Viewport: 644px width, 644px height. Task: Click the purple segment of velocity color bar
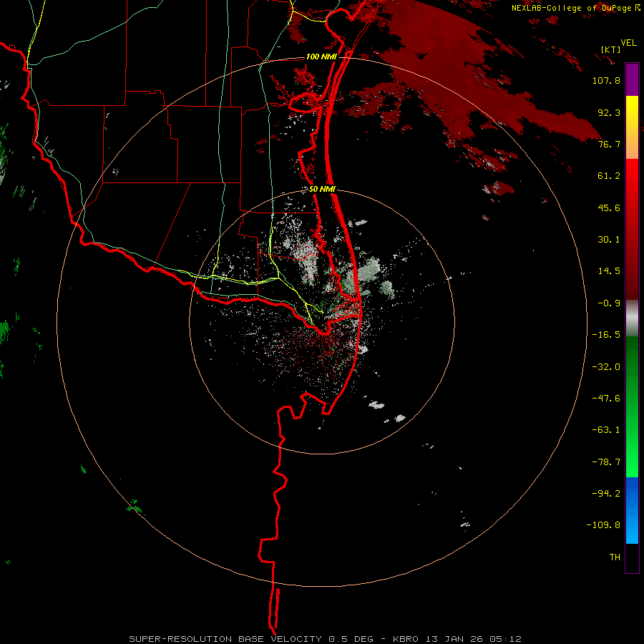coord(632,79)
